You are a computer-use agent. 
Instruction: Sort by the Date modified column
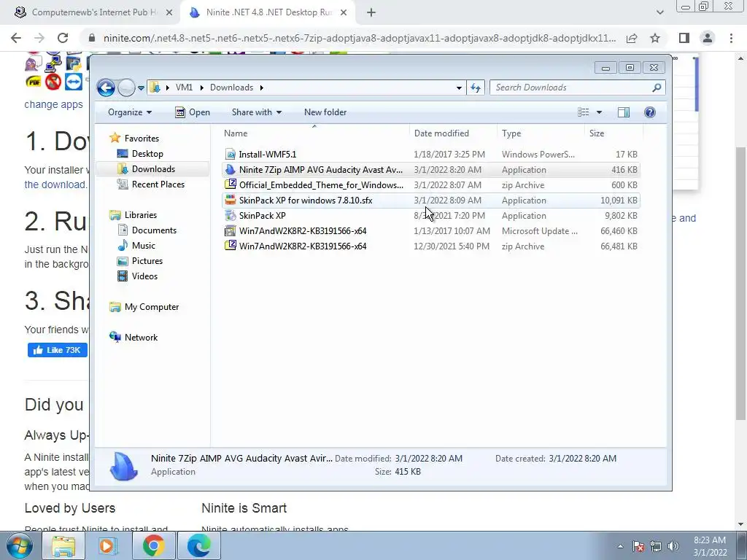click(453, 133)
